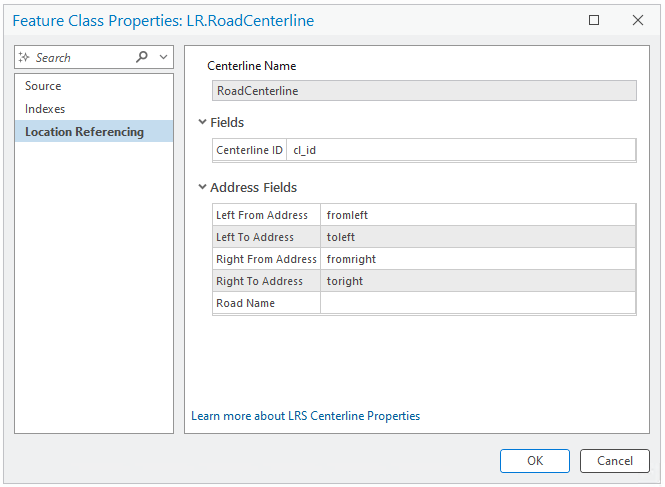Dismiss dialog with Cancel button
The height and width of the screenshot is (487, 665).
(x=615, y=461)
